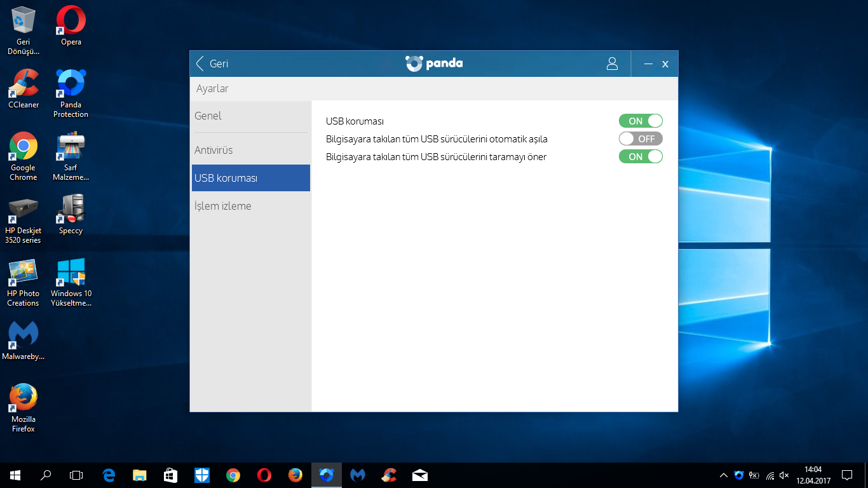The image size is (868, 488).
Task: Select the Antivirüs settings tab
Action: click(250, 150)
